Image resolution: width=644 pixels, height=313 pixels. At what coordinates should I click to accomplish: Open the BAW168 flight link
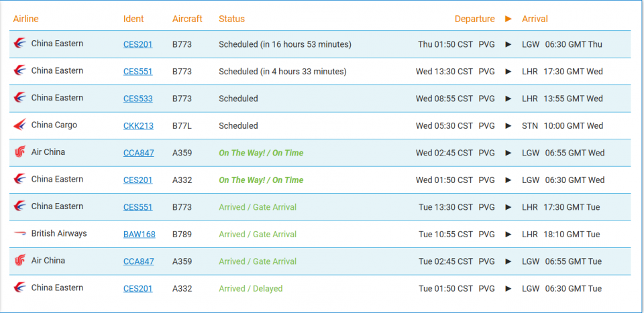(x=140, y=234)
